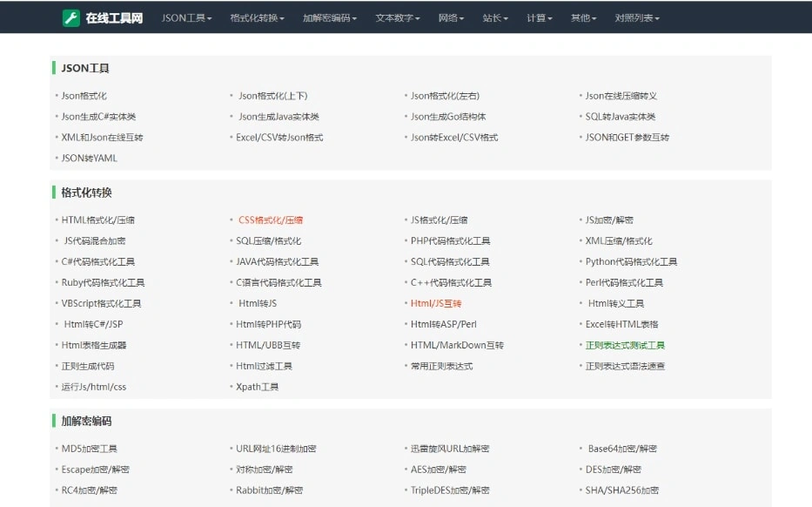Open the green 正则表达式测试工具 link

click(x=625, y=346)
